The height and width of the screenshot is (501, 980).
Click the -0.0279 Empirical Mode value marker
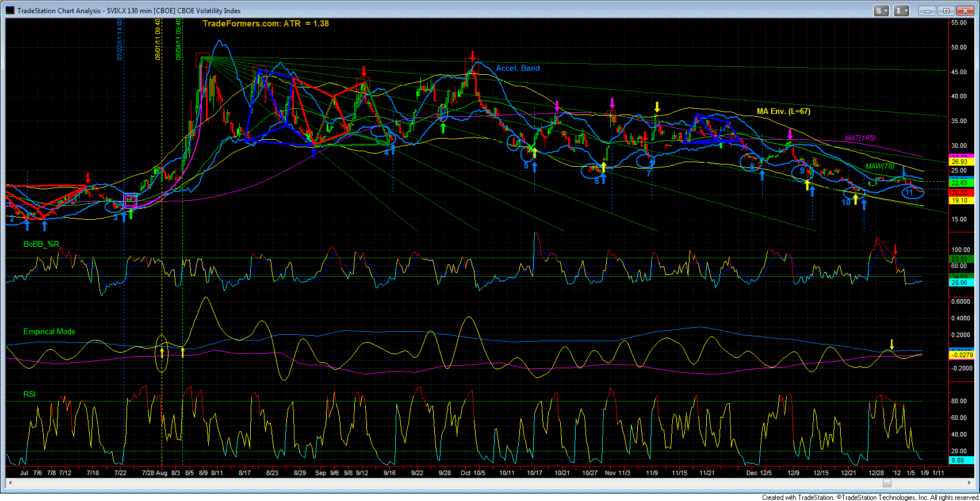coord(960,355)
